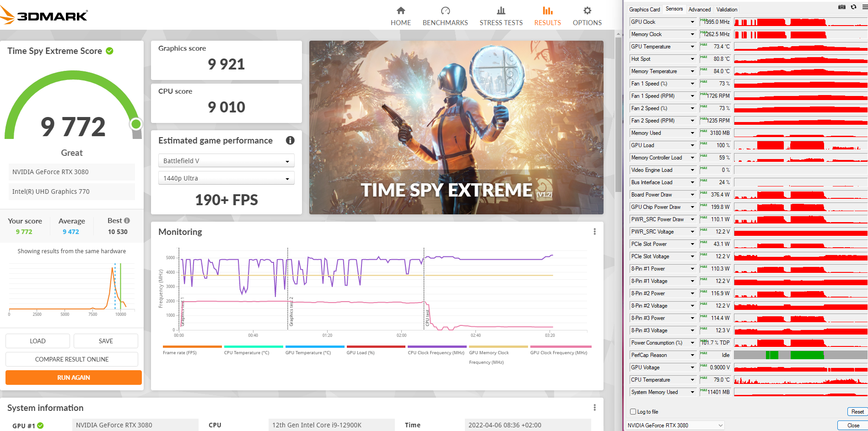Click the 12th Gen Intel Core i9-12900K field
The height and width of the screenshot is (431, 868).
332,425
